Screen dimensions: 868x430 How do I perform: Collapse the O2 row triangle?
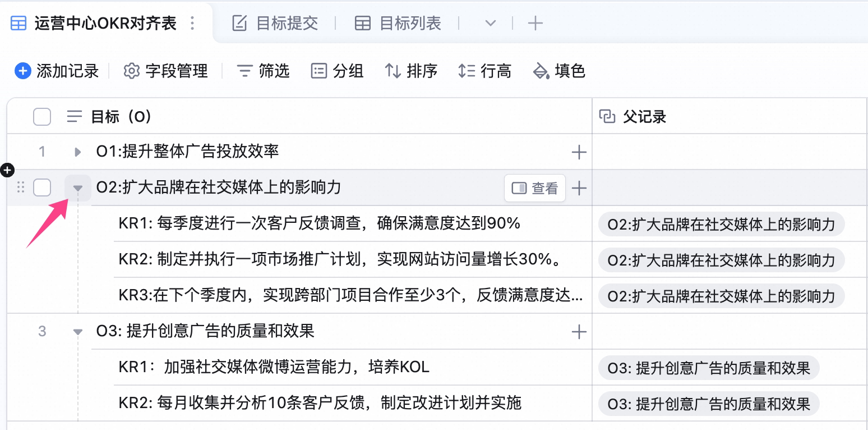tap(78, 188)
